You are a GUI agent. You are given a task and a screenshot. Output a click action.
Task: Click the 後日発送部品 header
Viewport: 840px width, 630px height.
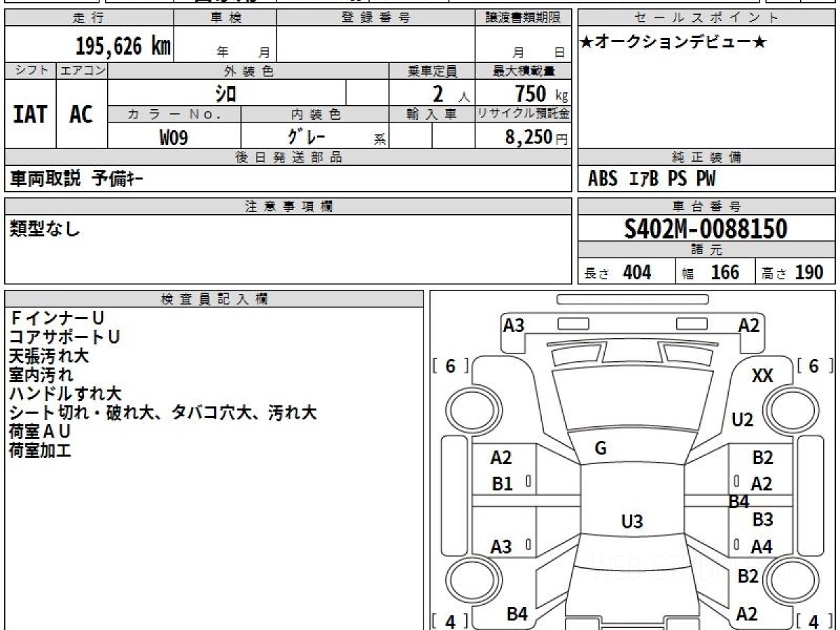click(288, 157)
